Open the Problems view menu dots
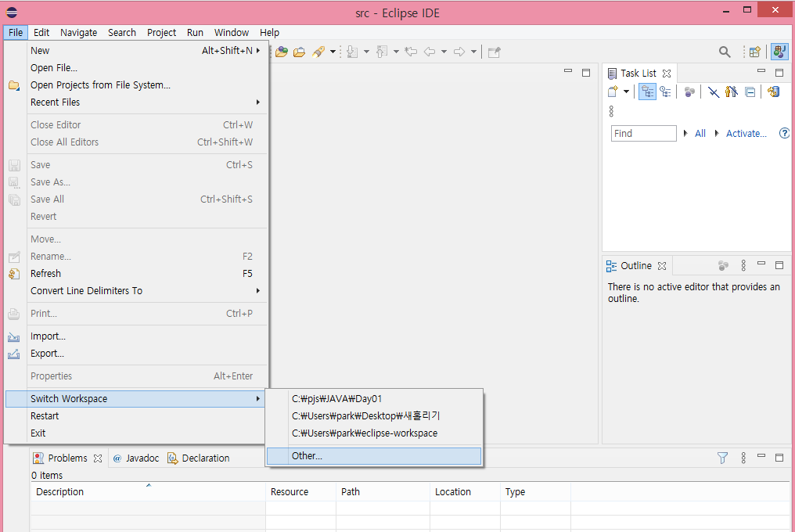 click(x=743, y=458)
